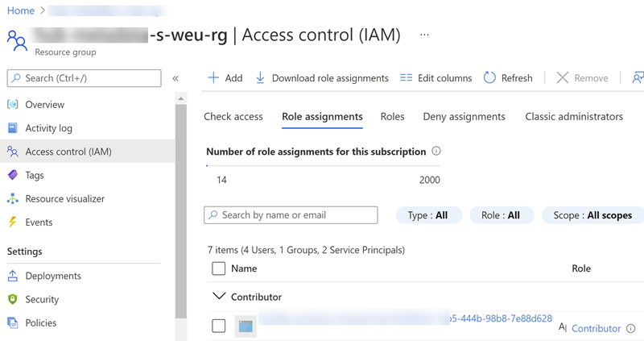
Task: Click the plus icon beside Add
Action: click(213, 77)
